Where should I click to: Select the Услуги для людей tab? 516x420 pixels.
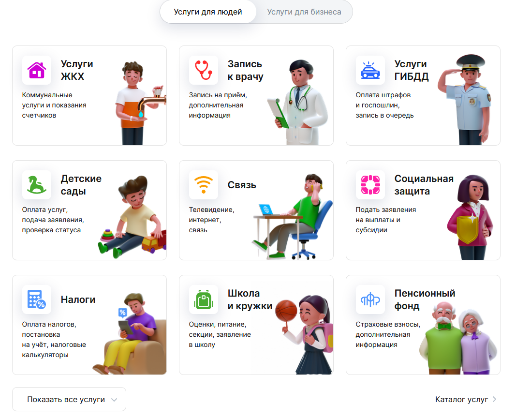click(x=208, y=12)
